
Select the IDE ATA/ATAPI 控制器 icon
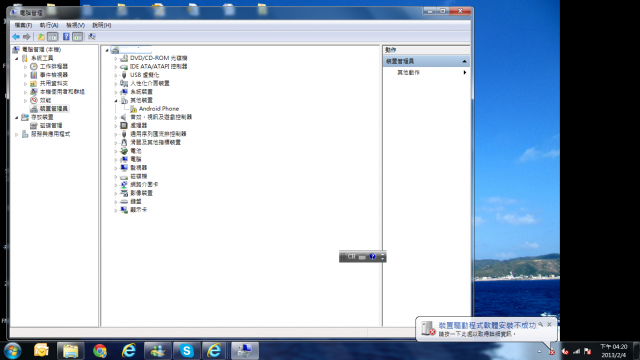124,67
